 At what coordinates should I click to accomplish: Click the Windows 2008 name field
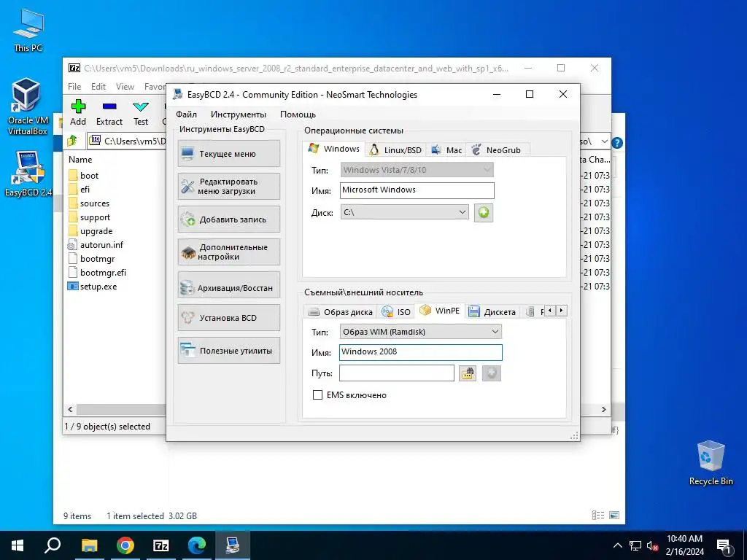click(x=421, y=352)
